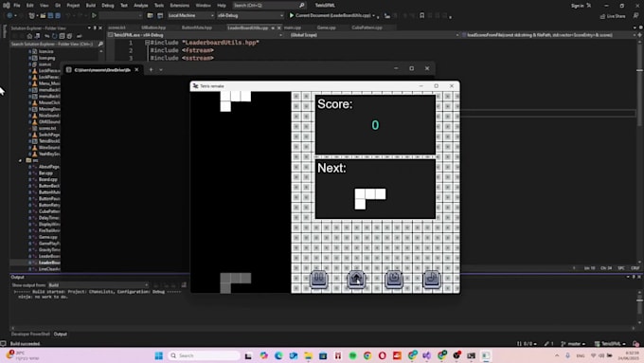Open the Edit menu
644x363 pixels.
click(30, 6)
